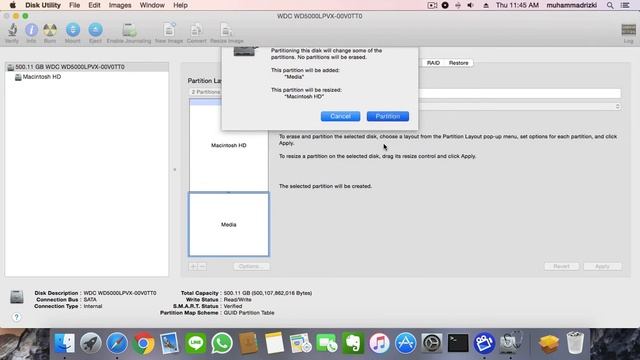Open iTunes from the Dock
Image resolution: width=640 pixels, height=360 pixels.
[379, 343]
